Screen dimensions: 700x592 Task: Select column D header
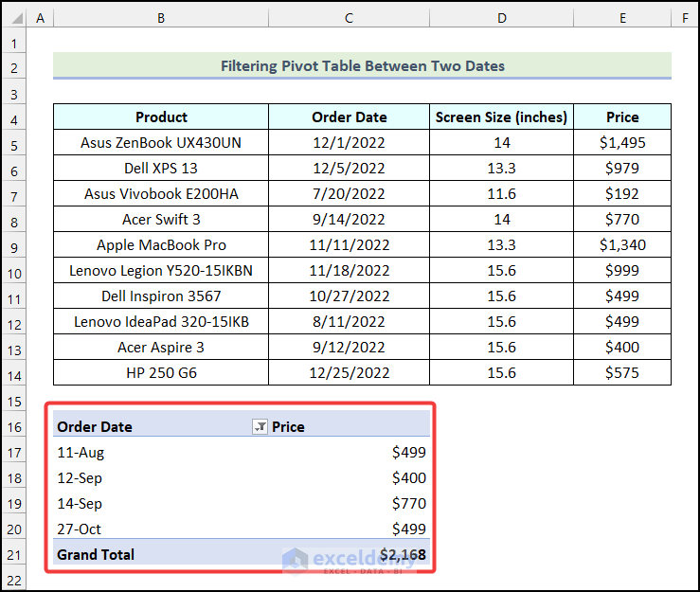tap(501, 18)
